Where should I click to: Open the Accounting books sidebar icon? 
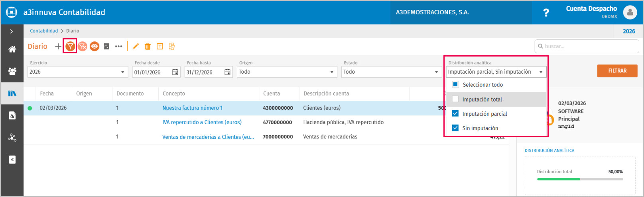pos(12,94)
